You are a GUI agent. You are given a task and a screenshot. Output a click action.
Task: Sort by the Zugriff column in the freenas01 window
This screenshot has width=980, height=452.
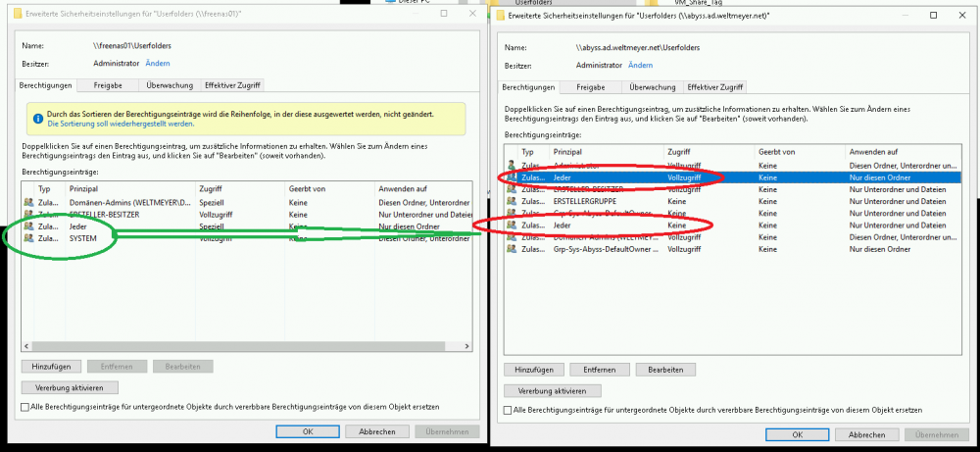point(239,189)
